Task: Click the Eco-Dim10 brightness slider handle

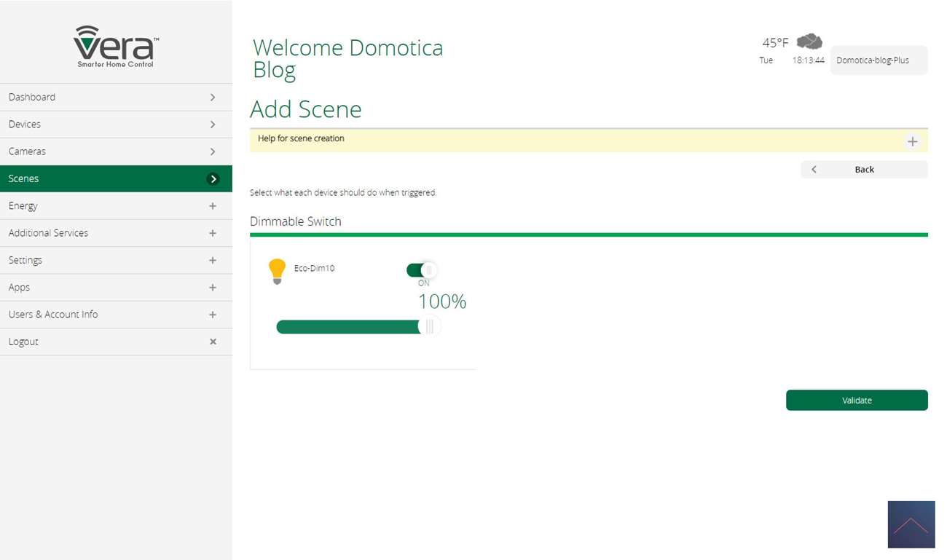Action: tap(429, 327)
